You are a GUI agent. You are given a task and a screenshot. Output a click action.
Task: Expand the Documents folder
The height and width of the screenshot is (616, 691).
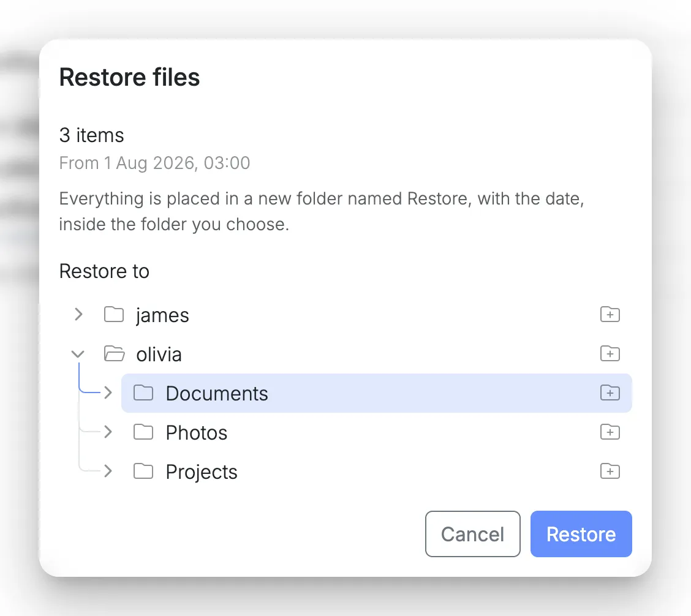(x=108, y=393)
